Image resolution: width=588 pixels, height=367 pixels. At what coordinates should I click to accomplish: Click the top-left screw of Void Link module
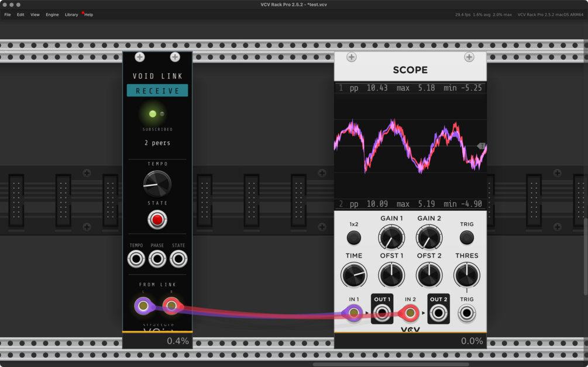click(139, 57)
